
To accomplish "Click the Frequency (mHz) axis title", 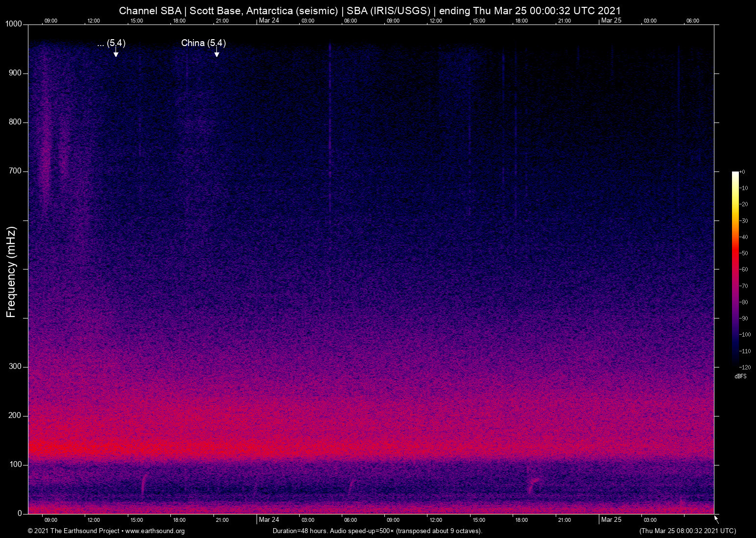I will [x=11, y=272].
